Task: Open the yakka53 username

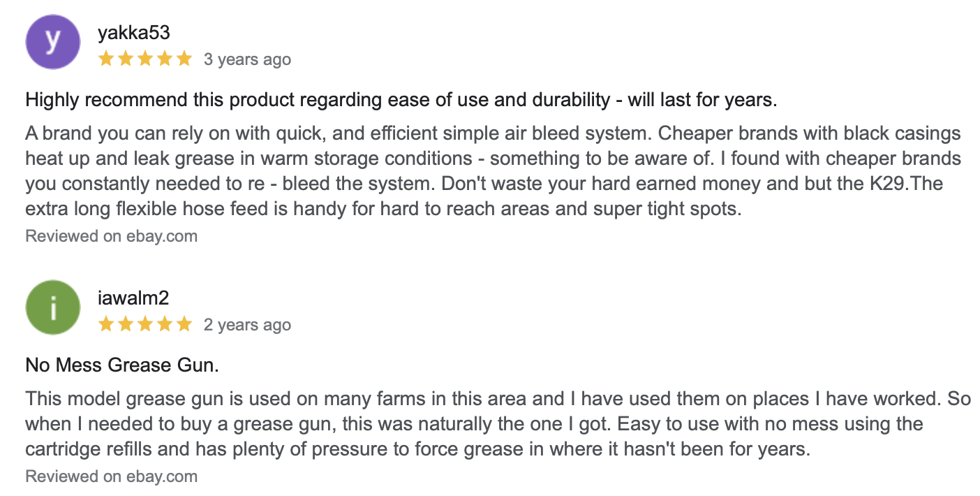Action: pyautogui.click(x=134, y=33)
